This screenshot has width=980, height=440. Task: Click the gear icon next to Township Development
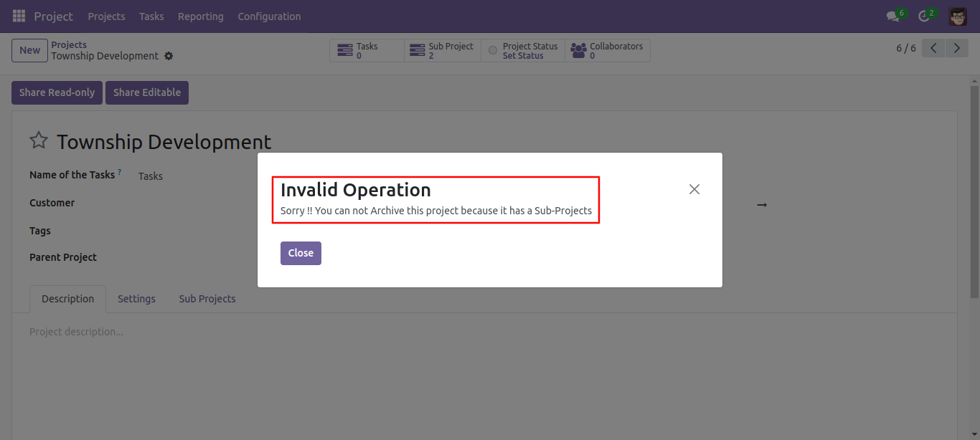[169, 56]
